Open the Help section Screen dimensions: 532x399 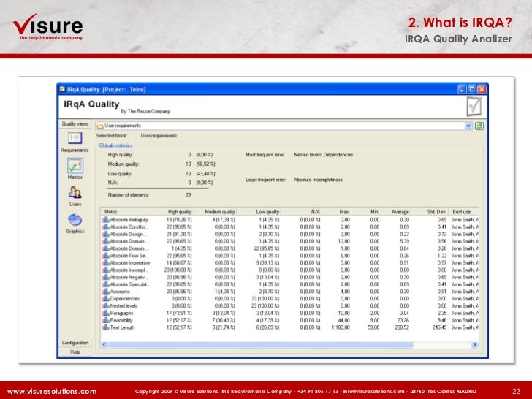point(75,351)
